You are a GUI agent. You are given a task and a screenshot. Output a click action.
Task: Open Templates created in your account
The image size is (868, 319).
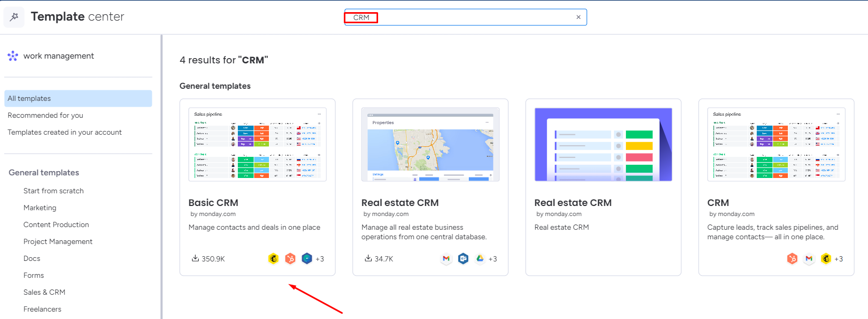click(x=64, y=132)
